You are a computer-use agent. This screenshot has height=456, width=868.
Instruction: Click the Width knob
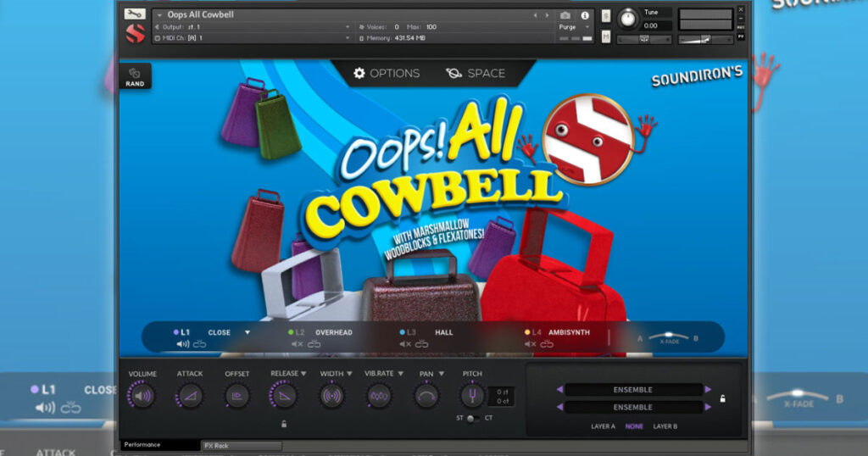click(331, 396)
